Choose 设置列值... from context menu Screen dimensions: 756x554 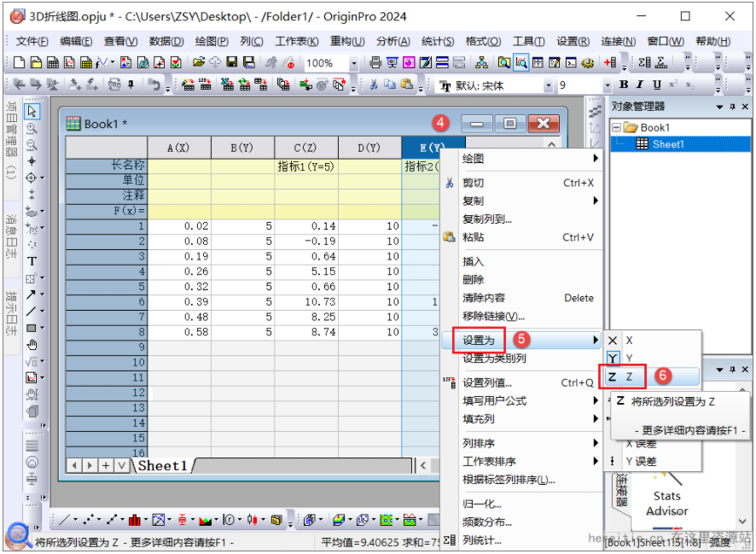pyautogui.click(x=521, y=382)
